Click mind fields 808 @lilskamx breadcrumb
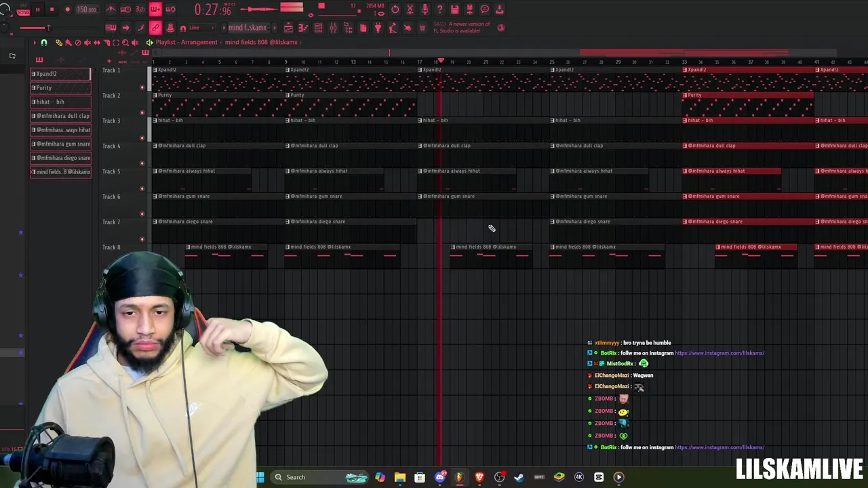Image resolution: width=868 pixels, height=488 pixels. point(261,42)
